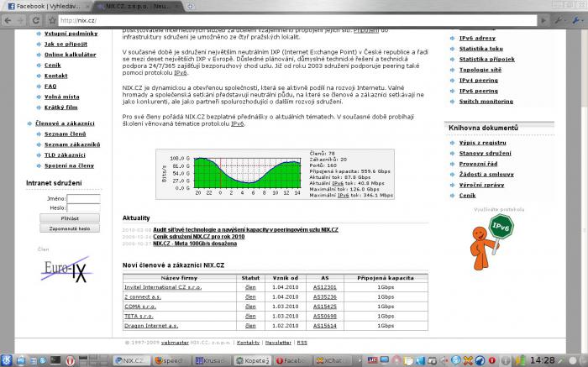Image resolution: width=588 pixels, height=367 pixels.
Task: Open the FAQ sidebar link
Action: (50, 87)
